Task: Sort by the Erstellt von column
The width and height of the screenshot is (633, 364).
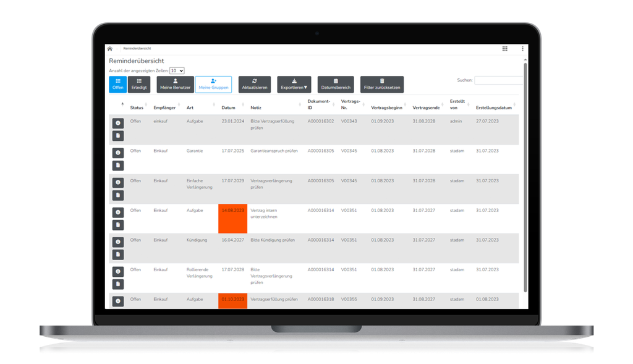Action: point(457,104)
